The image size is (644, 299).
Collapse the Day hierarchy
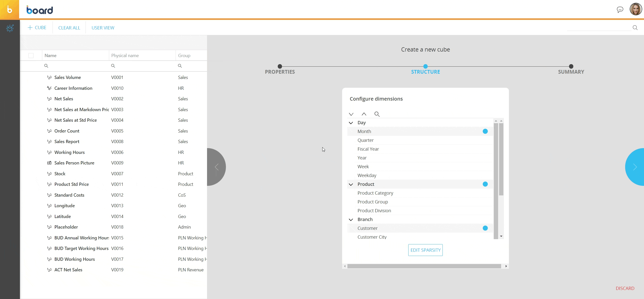tap(351, 123)
